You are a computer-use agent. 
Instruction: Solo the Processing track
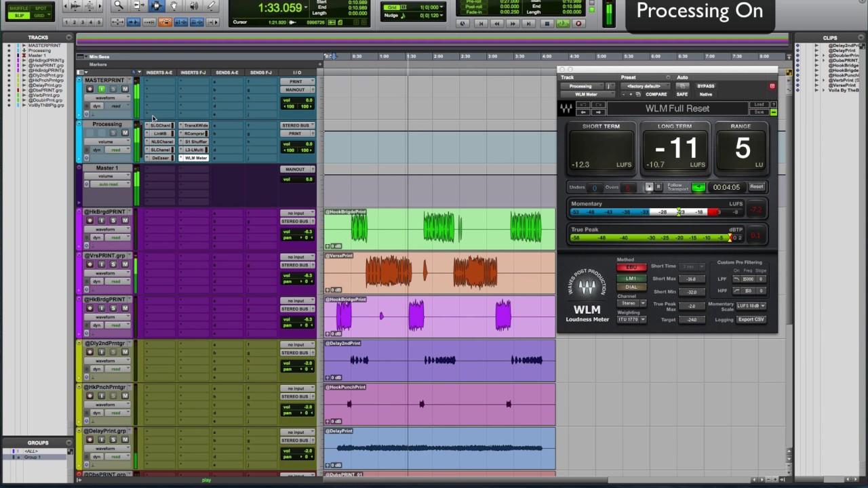113,133
